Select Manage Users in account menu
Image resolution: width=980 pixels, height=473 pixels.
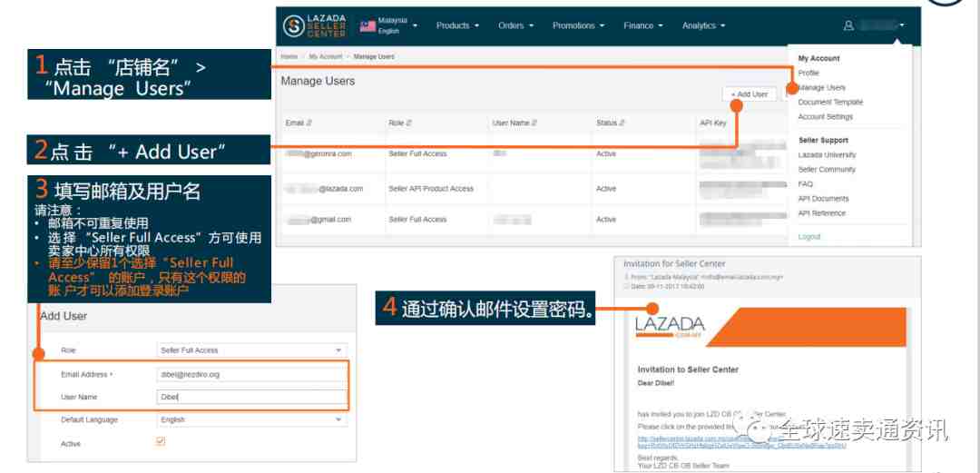coord(822,88)
